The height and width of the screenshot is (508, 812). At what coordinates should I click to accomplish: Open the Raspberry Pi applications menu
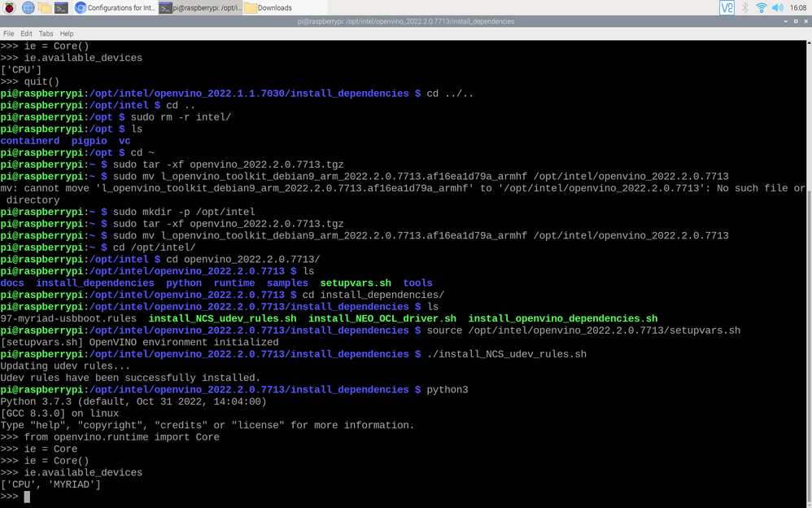point(10,7)
